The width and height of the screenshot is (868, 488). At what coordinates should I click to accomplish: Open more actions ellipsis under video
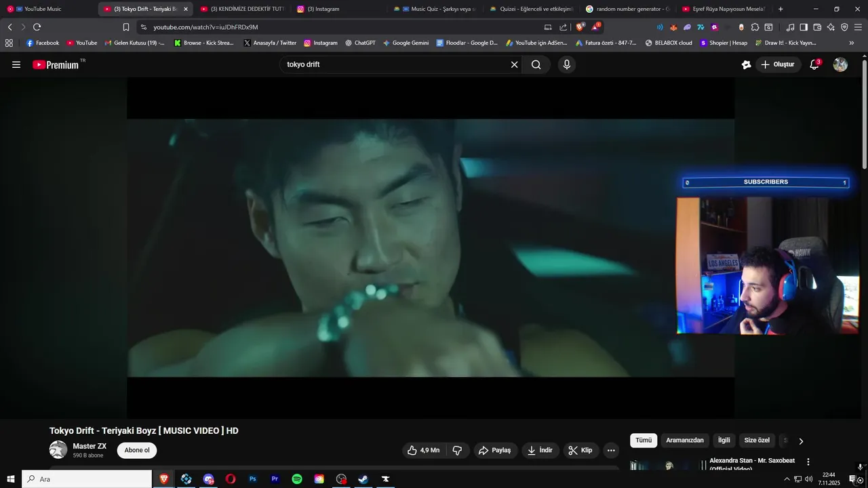[x=611, y=450]
